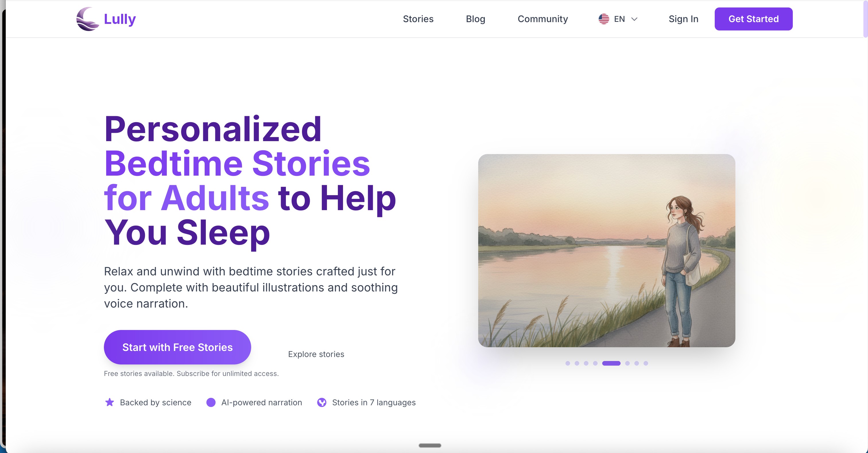Expand the language chevron arrow
The height and width of the screenshot is (453, 868).
click(x=634, y=19)
